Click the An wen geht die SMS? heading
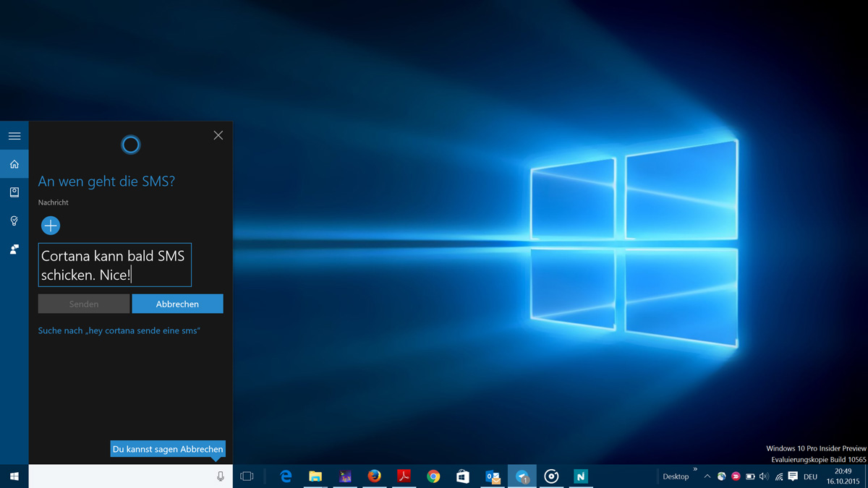This screenshot has height=488, width=868. pos(106,181)
